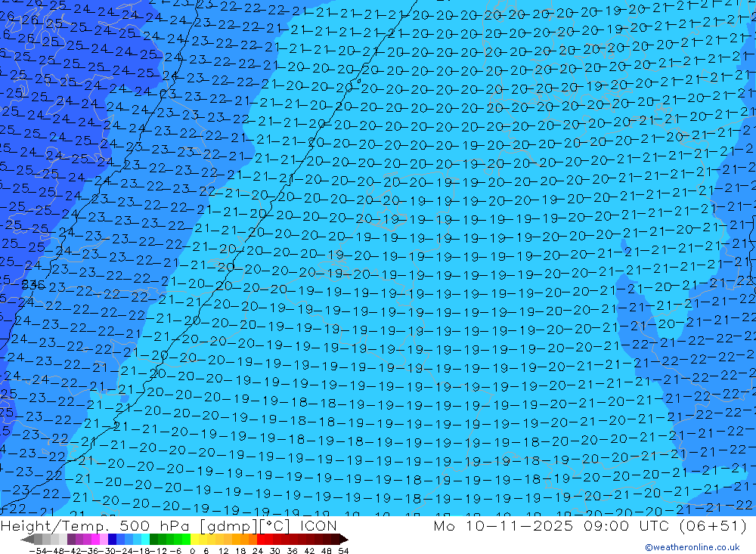Select the darkest maroon right arrow of legend
The width and height of the screenshot is (756, 554).
(x=344, y=540)
